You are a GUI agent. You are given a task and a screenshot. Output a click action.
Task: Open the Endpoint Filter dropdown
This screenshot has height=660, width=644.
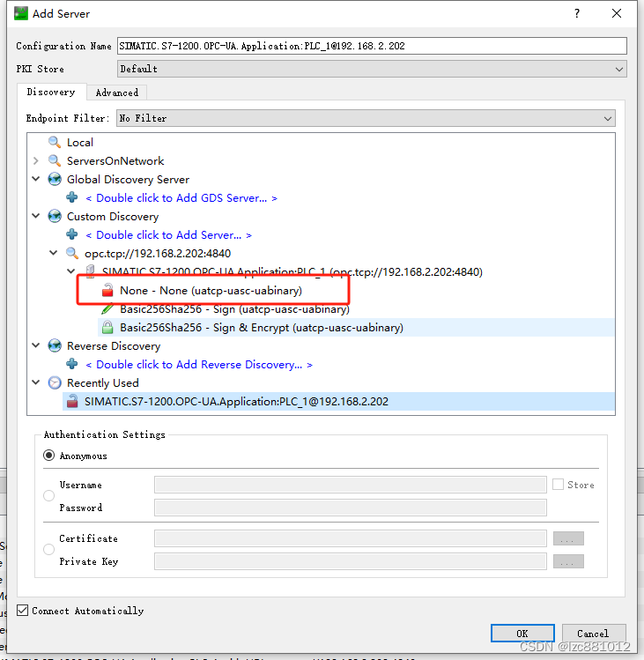pyautogui.click(x=366, y=118)
